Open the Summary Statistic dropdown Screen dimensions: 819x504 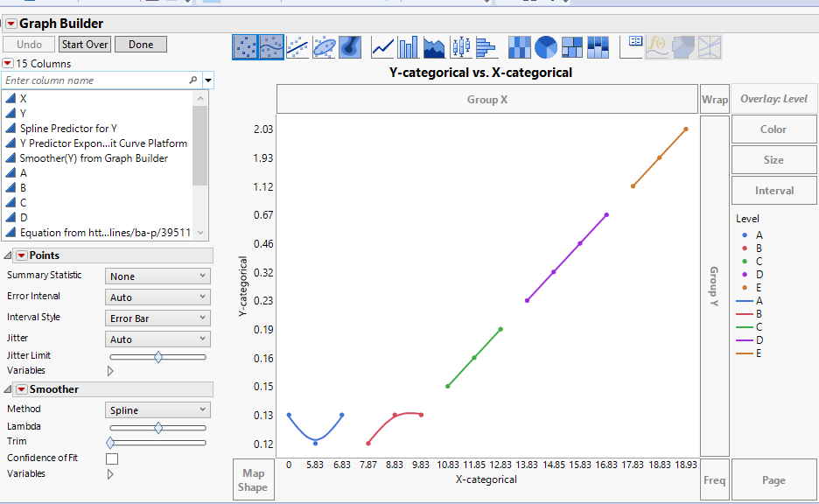[x=157, y=276]
